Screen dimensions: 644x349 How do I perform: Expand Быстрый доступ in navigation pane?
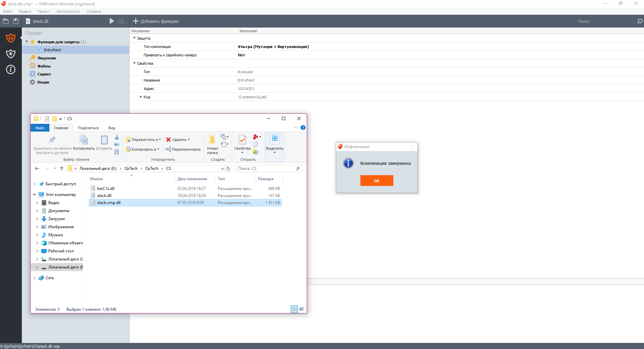click(35, 184)
